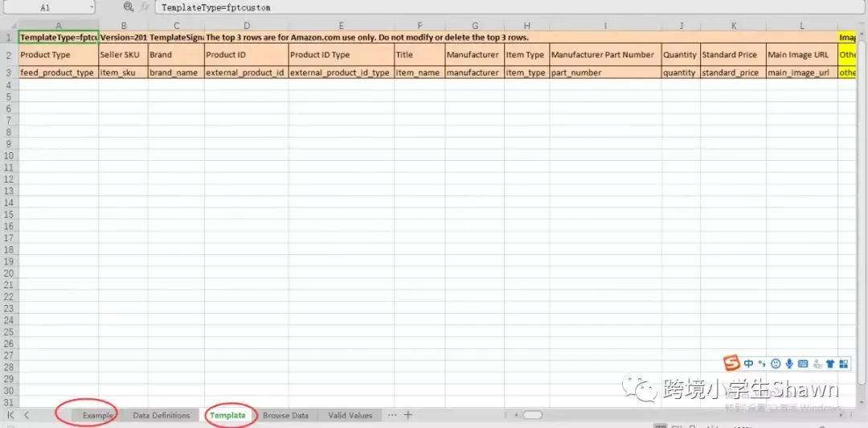The height and width of the screenshot is (428, 868).
Task: Open the soft keyboard icon in the IME bar
Action: (803, 364)
